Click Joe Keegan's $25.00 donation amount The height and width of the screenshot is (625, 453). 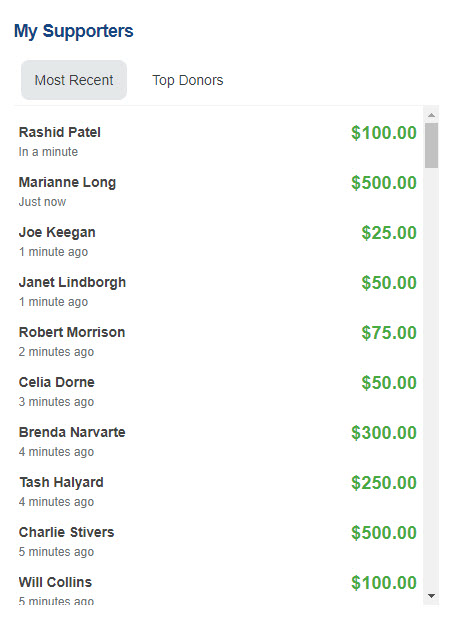pyautogui.click(x=389, y=233)
